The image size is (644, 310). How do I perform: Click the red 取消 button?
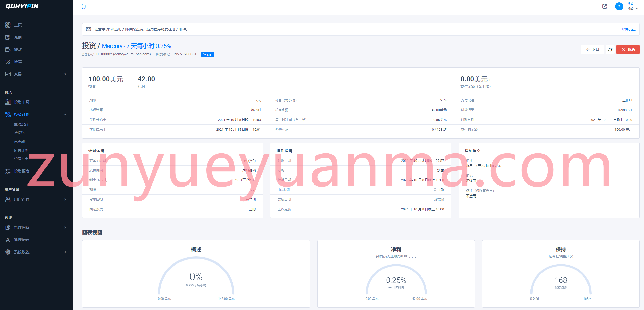(628, 50)
